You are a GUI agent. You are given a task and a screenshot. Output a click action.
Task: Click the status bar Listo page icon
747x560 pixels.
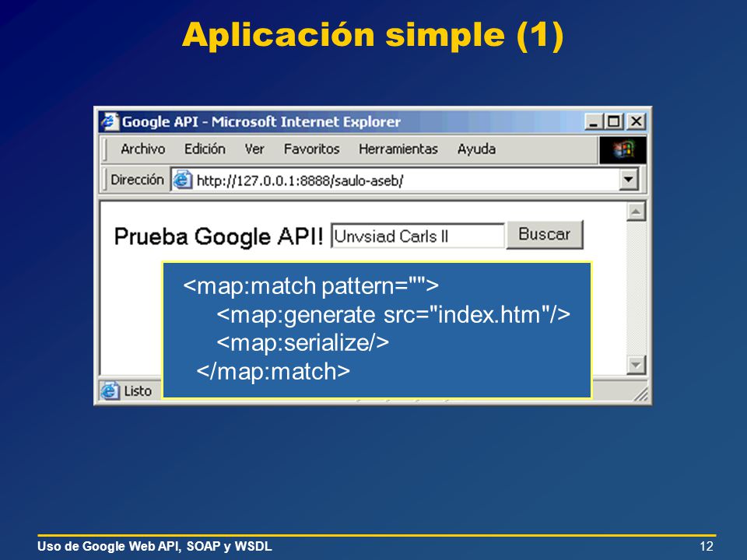point(110,391)
